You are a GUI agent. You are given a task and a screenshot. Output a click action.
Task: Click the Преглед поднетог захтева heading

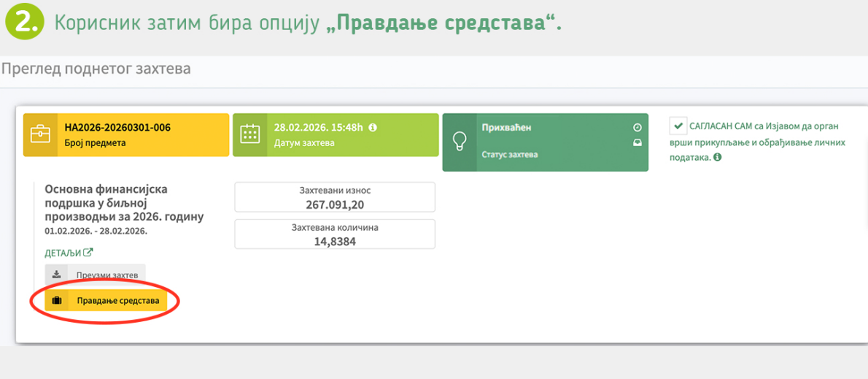96,69
